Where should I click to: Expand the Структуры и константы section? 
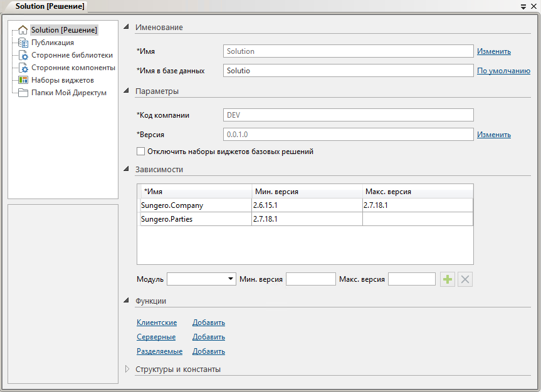click(x=127, y=369)
